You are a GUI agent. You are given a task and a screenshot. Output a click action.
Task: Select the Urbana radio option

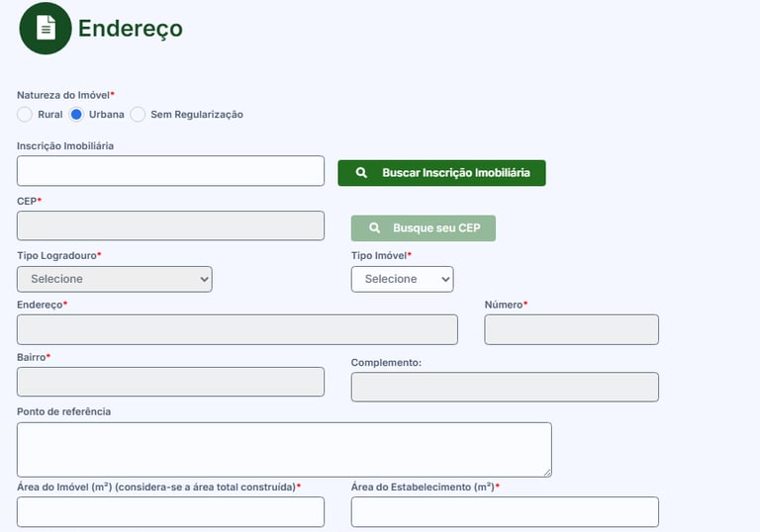(76, 115)
